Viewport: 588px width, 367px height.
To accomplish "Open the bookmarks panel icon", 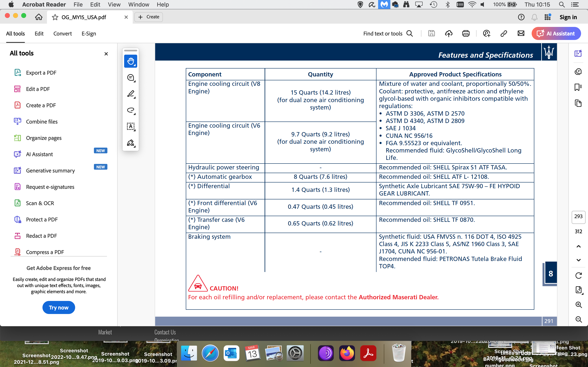I will 578,87.
